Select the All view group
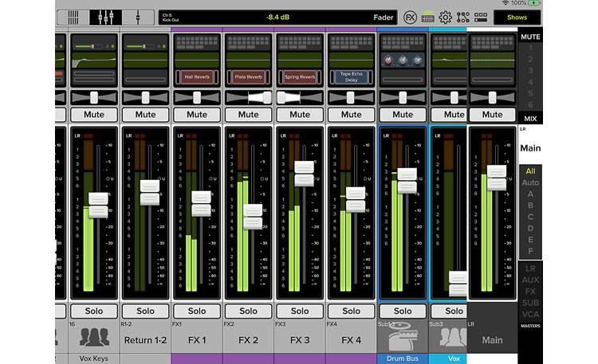The width and height of the screenshot is (598, 364). [530, 171]
